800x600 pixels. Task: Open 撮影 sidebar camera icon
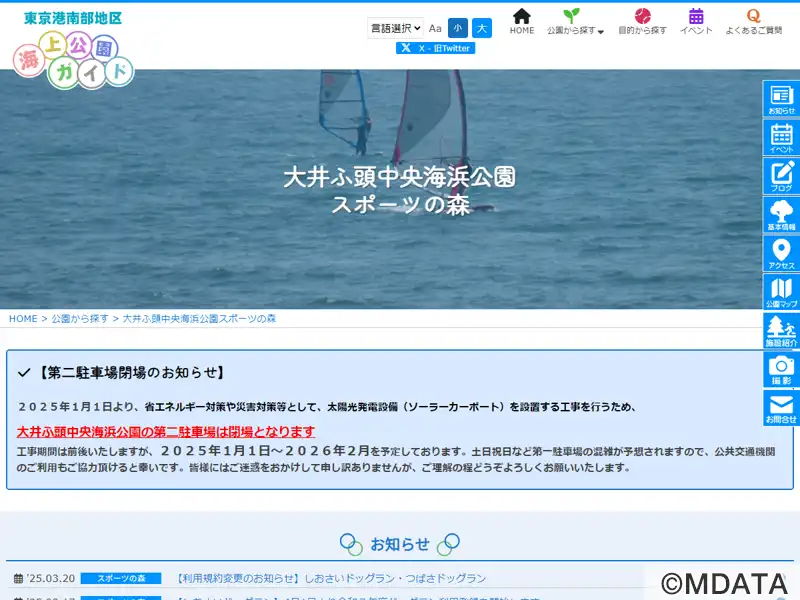pyautogui.click(x=781, y=370)
